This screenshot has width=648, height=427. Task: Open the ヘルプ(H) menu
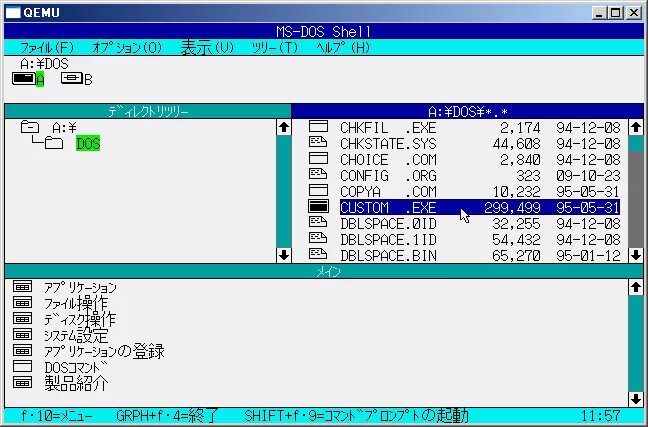tap(343, 48)
